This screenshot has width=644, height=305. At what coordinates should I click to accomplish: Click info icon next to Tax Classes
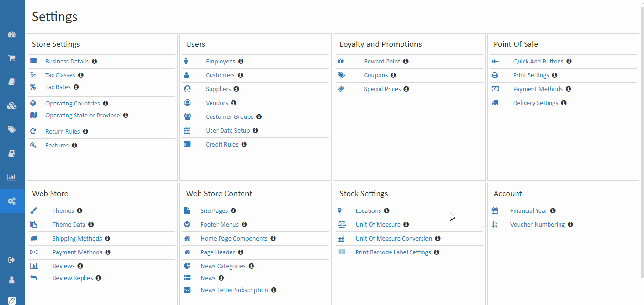(x=81, y=75)
